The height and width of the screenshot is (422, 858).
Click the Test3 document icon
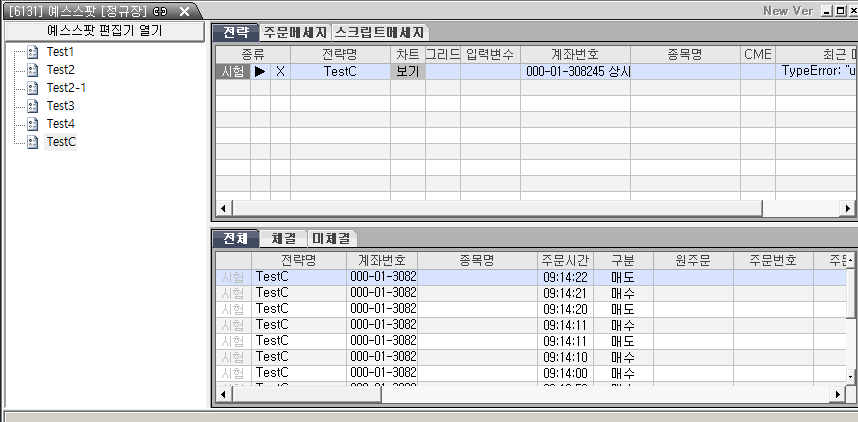(33, 106)
